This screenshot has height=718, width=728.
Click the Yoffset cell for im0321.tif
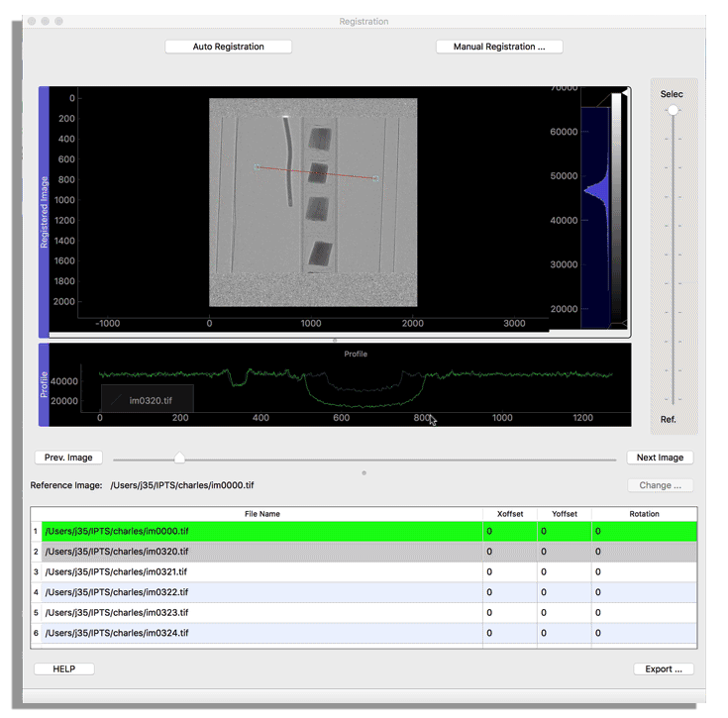coord(564,572)
